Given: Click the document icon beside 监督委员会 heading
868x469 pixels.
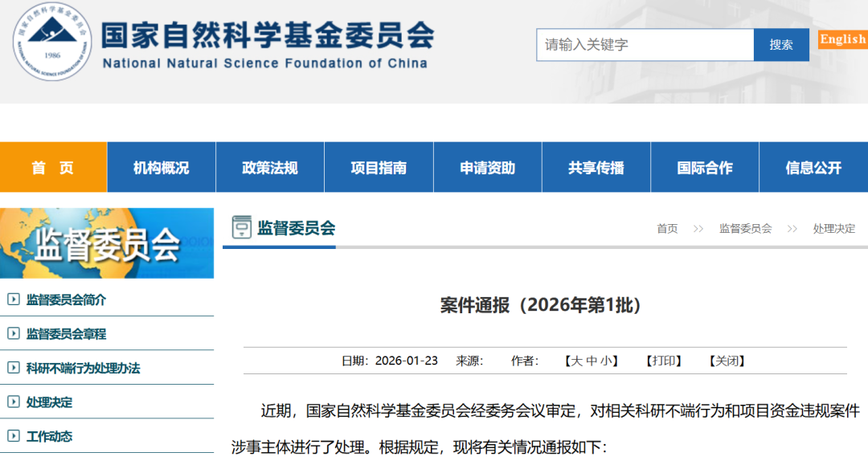Looking at the screenshot, I should pyautogui.click(x=240, y=227).
